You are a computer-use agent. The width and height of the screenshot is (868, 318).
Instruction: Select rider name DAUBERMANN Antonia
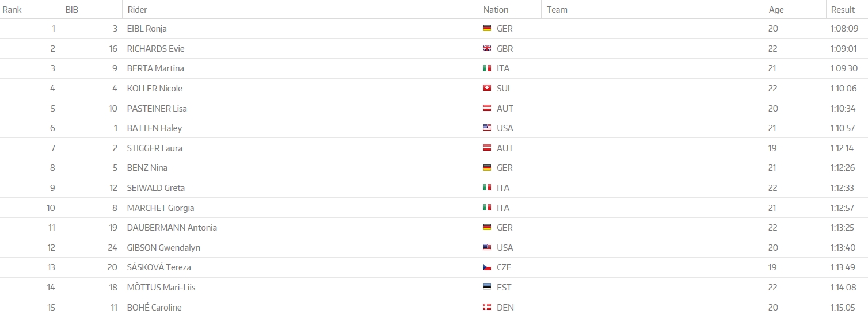(172, 228)
